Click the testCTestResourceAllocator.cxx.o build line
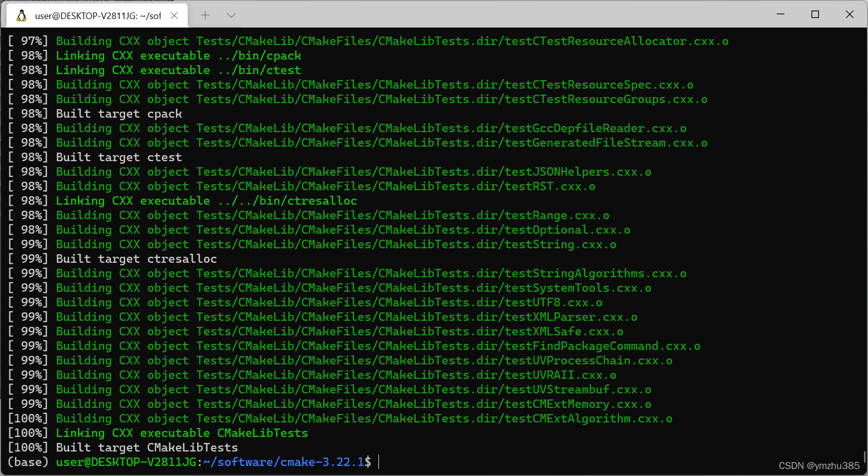The image size is (868, 476). tap(368, 41)
